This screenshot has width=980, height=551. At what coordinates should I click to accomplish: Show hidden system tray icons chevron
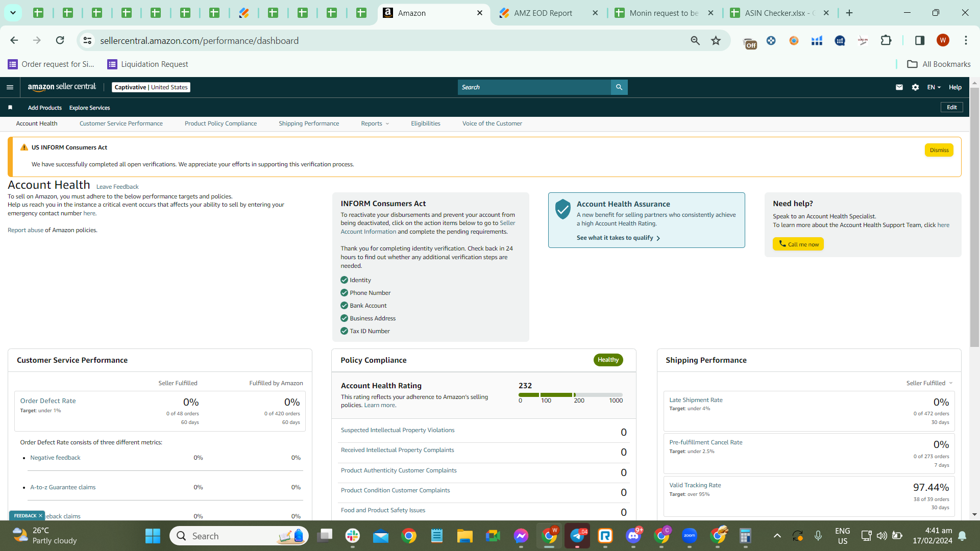click(x=777, y=536)
